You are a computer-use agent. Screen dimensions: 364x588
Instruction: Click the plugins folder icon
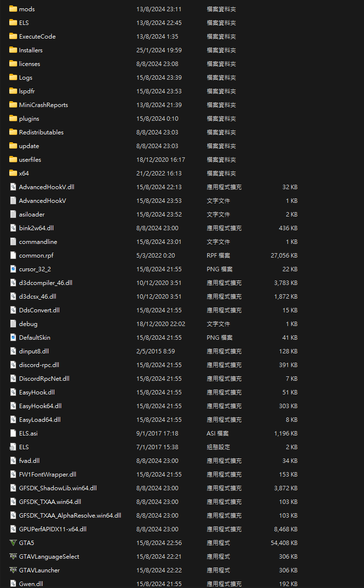click(13, 118)
